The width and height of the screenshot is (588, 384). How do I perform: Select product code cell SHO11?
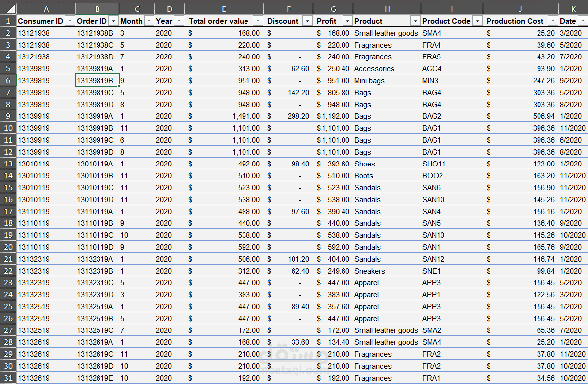(452, 164)
